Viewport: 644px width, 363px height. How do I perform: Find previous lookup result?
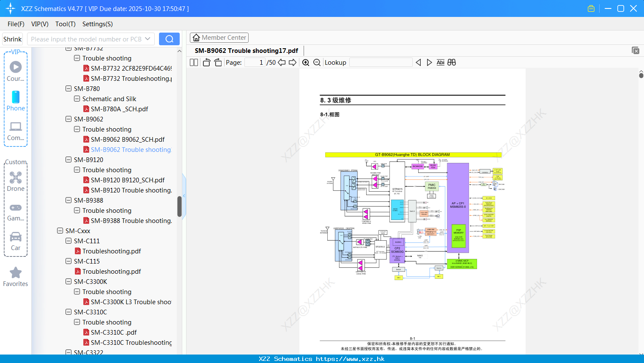pos(418,63)
